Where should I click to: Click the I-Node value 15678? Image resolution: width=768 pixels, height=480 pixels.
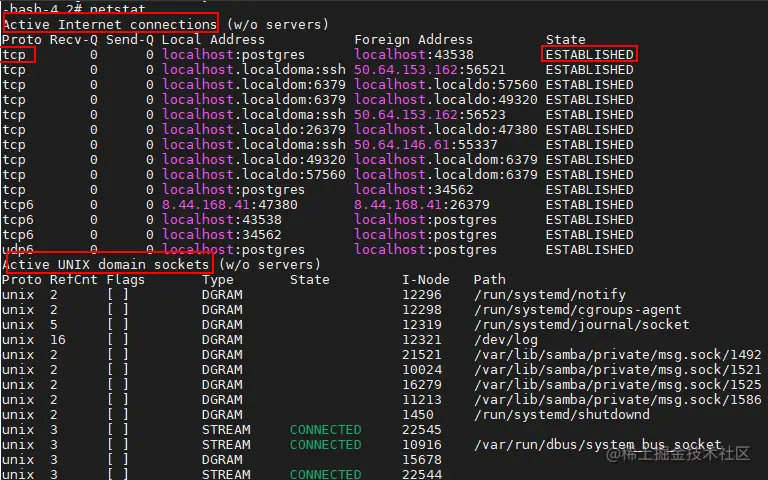(x=422, y=460)
